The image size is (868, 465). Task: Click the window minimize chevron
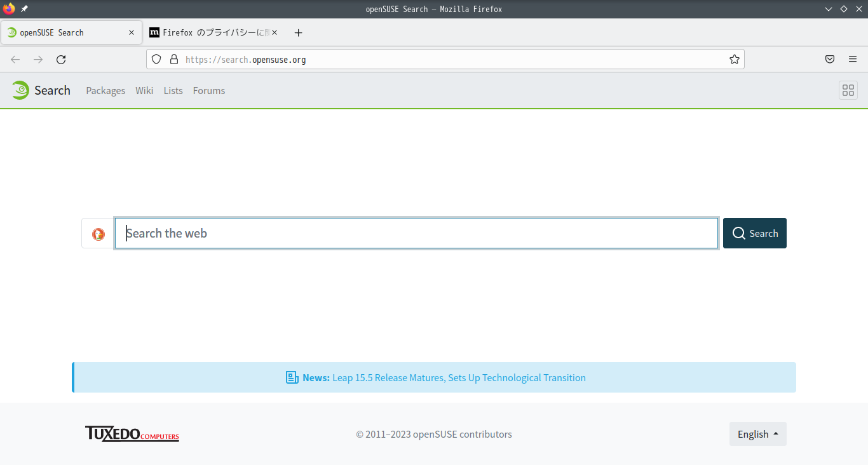tap(829, 9)
